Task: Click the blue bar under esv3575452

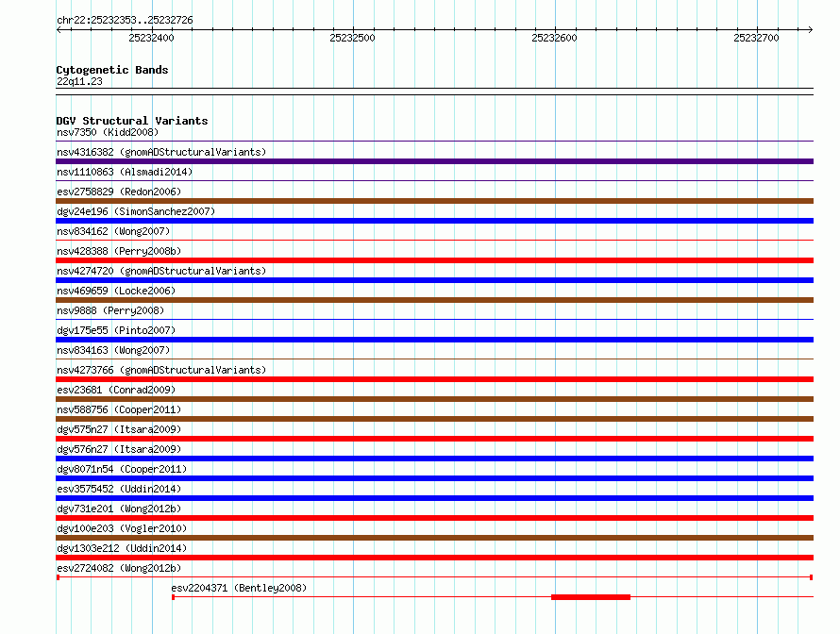Action: (x=434, y=498)
